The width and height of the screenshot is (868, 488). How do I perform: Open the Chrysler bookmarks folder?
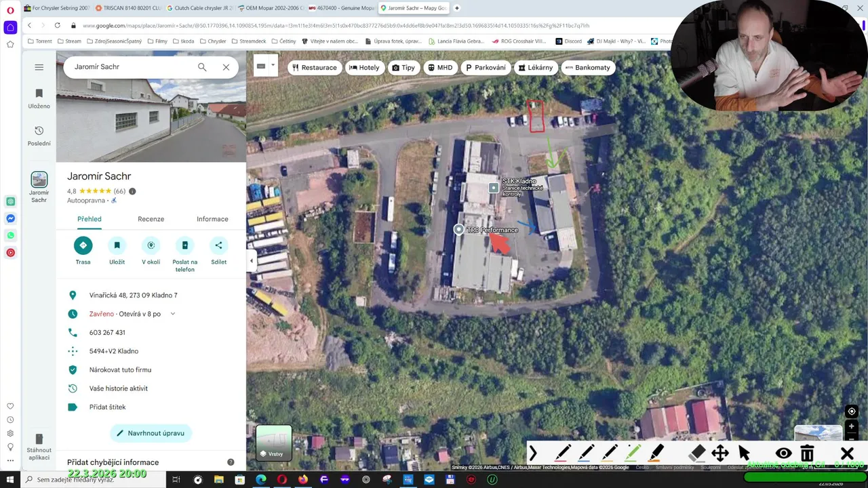tap(212, 41)
